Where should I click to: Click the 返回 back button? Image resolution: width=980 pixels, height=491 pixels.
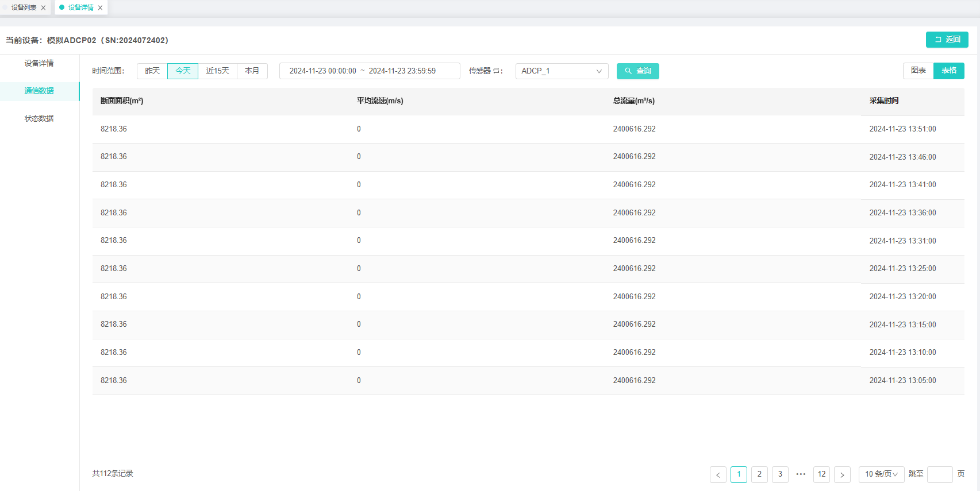tap(947, 40)
